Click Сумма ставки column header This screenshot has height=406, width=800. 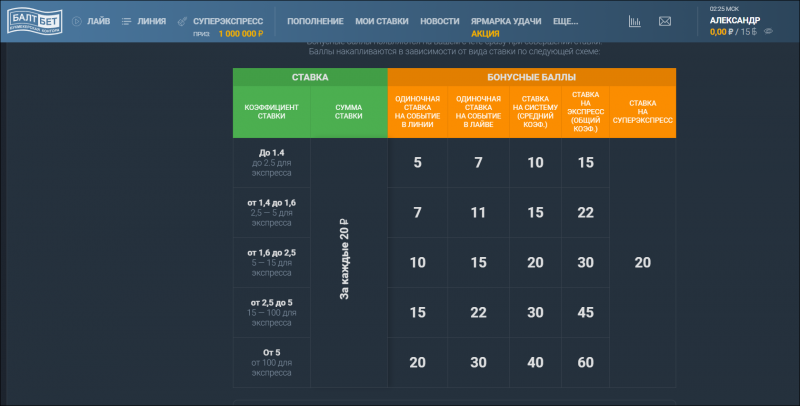coord(349,112)
